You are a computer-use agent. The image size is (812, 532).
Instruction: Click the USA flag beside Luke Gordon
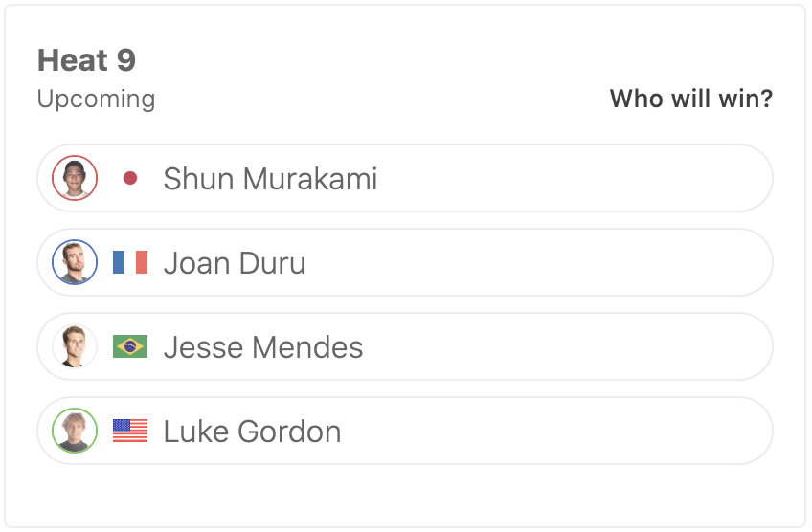pyautogui.click(x=130, y=431)
